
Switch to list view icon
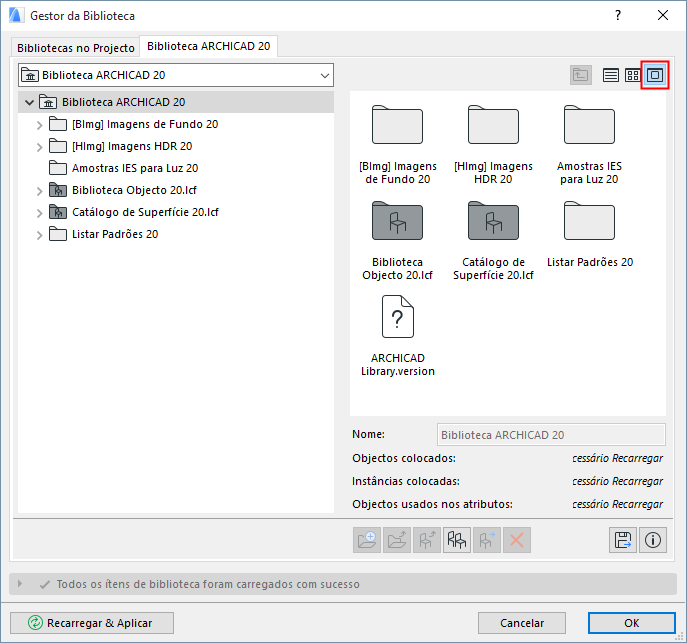click(610, 75)
